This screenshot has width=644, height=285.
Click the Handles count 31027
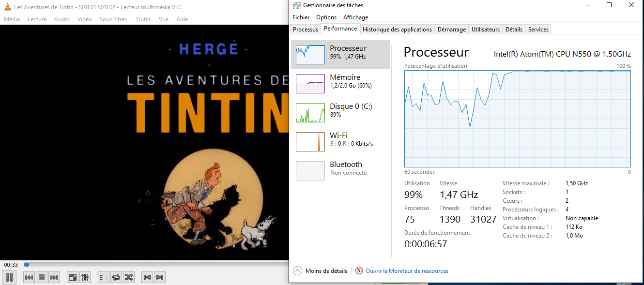tap(483, 219)
